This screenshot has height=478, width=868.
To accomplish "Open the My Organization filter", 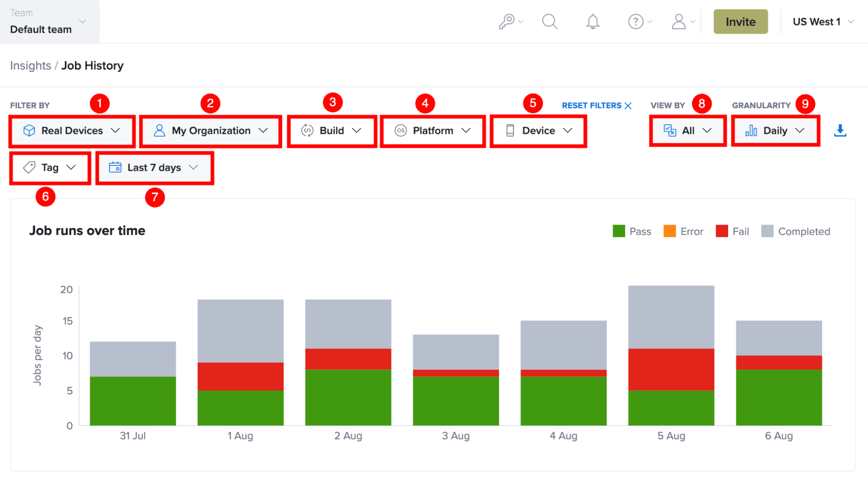I will point(211,131).
